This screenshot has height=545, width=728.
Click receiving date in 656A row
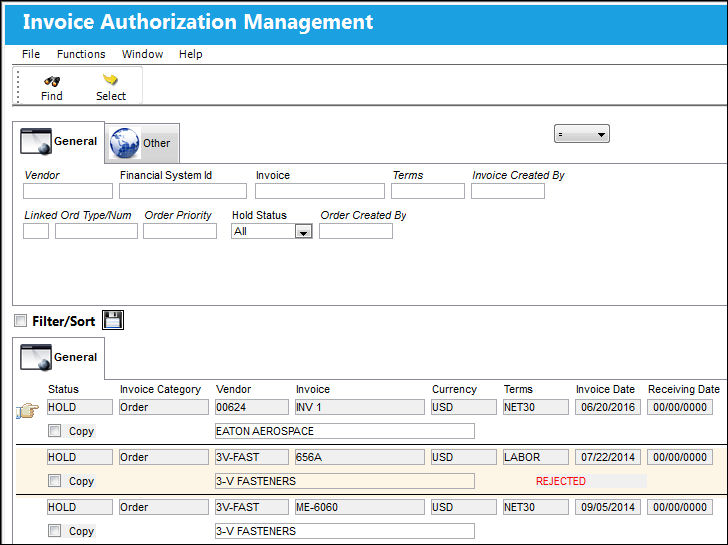pyautogui.click(x=680, y=457)
